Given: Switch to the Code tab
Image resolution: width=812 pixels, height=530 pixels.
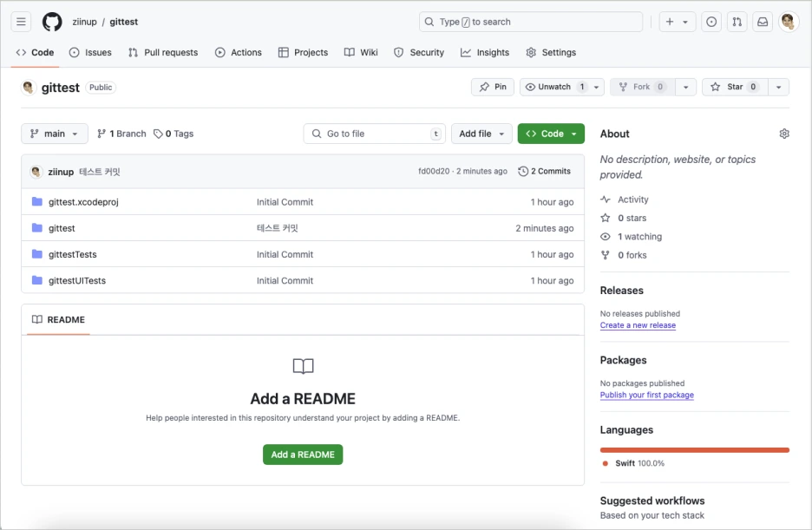Looking at the screenshot, I should point(36,52).
